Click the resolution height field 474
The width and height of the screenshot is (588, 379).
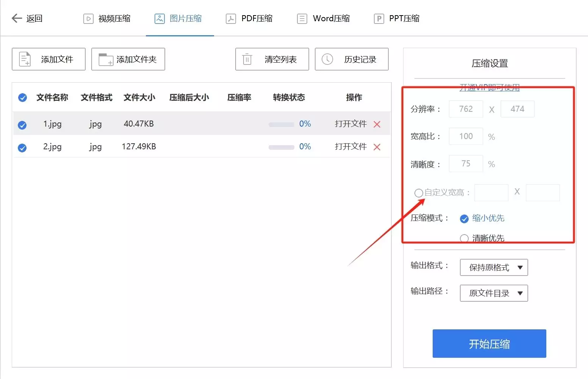pyautogui.click(x=518, y=109)
